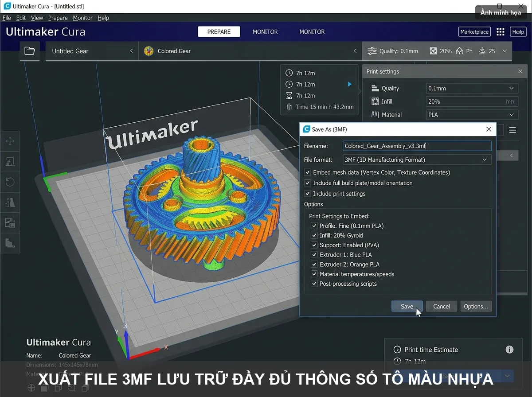
Task: Open the application grid icon in header
Action: coord(501,32)
